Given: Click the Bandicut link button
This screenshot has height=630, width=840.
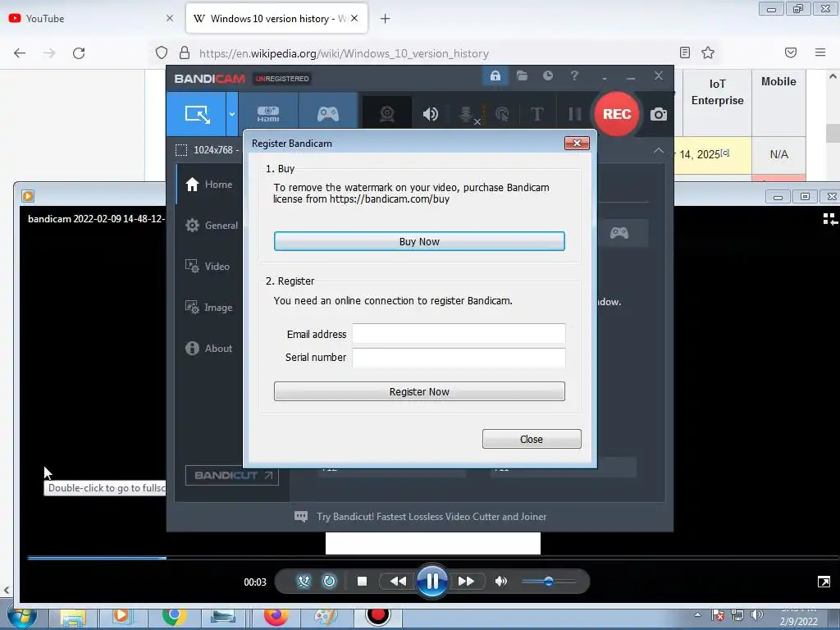Looking at the screenshot, I should [x=232, y=475].
